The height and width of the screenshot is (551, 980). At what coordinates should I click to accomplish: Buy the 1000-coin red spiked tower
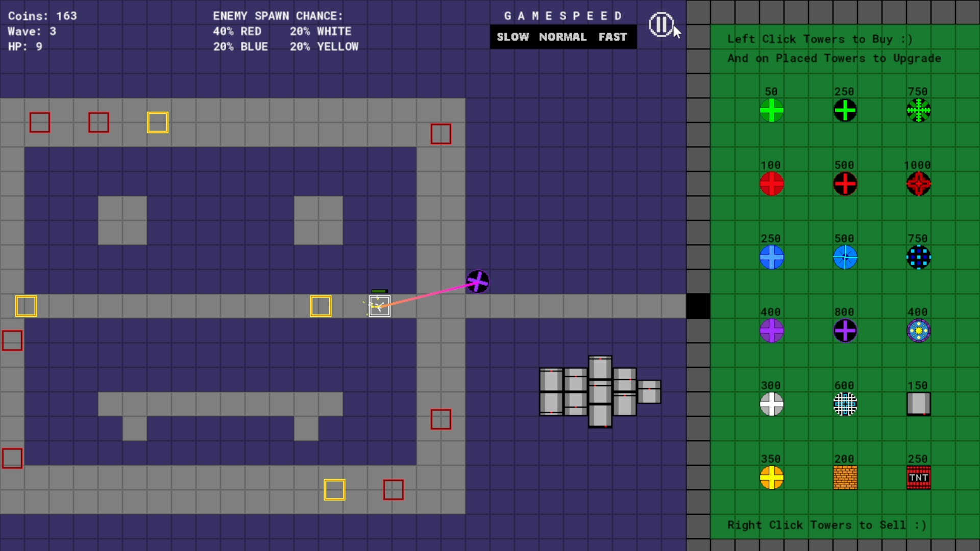point(918,184)
